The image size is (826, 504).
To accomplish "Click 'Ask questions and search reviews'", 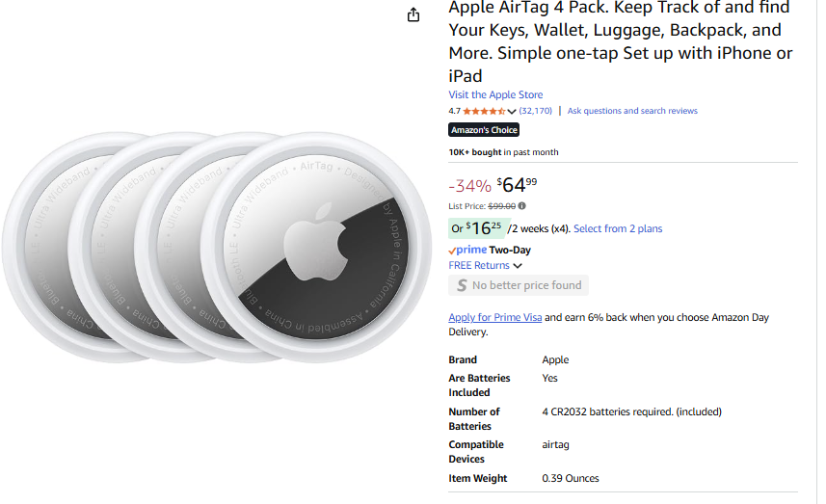I will [632, 111].
